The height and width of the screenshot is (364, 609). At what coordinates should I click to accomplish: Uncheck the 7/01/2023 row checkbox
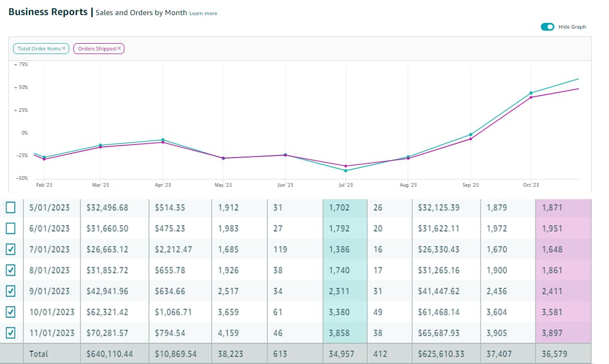11,249
